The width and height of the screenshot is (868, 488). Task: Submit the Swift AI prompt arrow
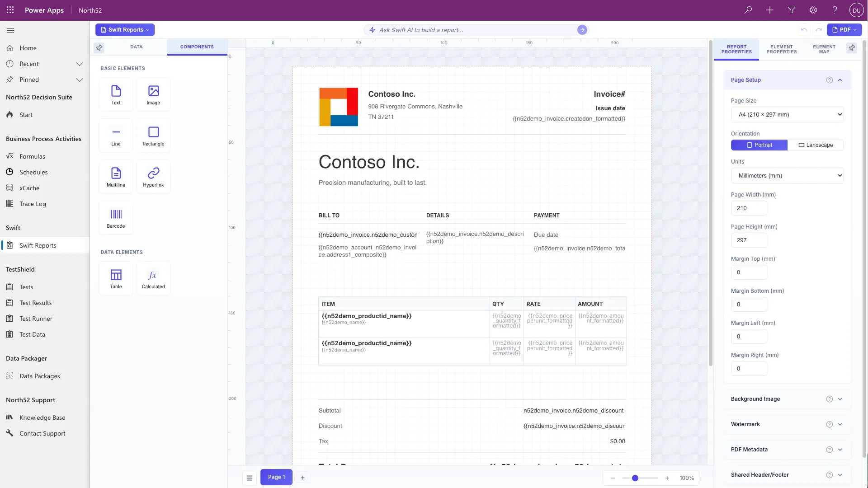582,30
